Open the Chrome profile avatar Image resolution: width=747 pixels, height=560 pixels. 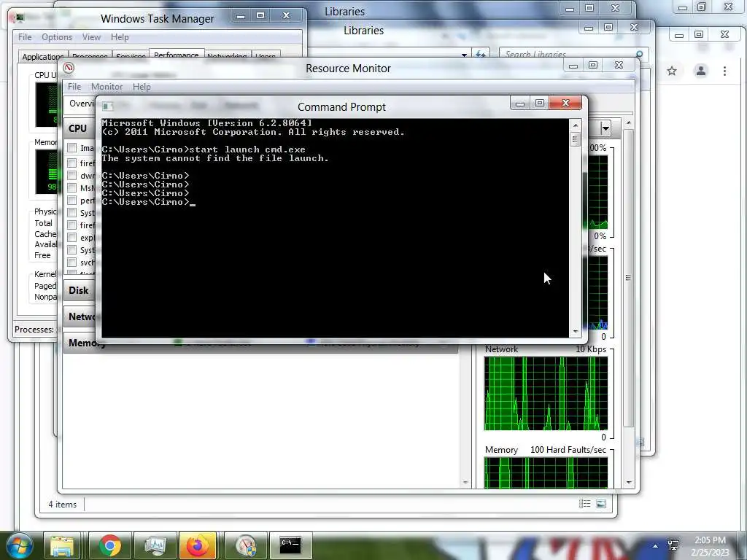point(701,71)
